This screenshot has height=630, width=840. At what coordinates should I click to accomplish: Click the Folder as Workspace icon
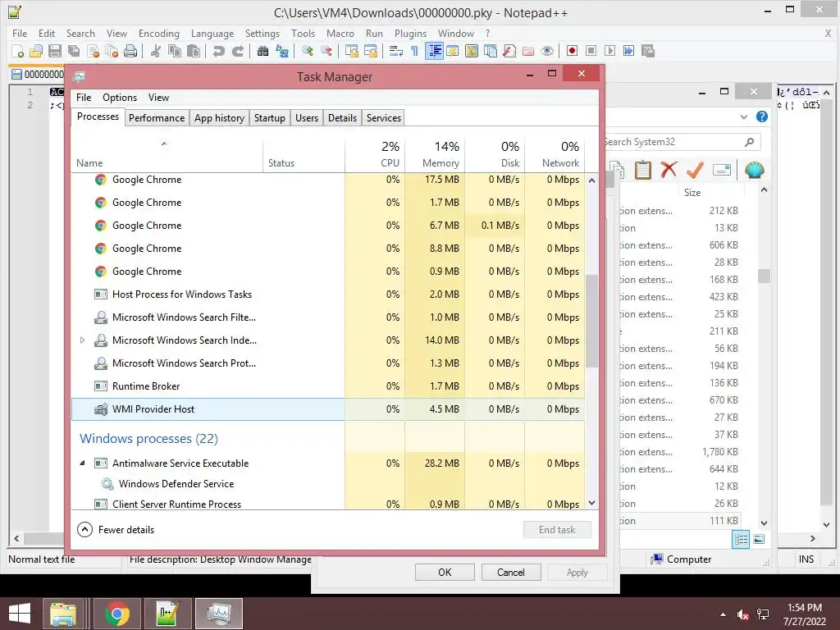528,51
